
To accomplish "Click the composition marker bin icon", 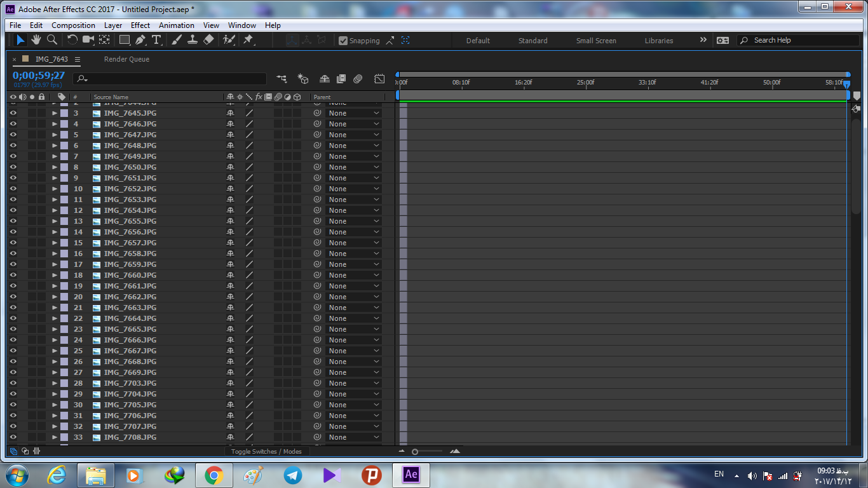I will (x=856, y=96).
